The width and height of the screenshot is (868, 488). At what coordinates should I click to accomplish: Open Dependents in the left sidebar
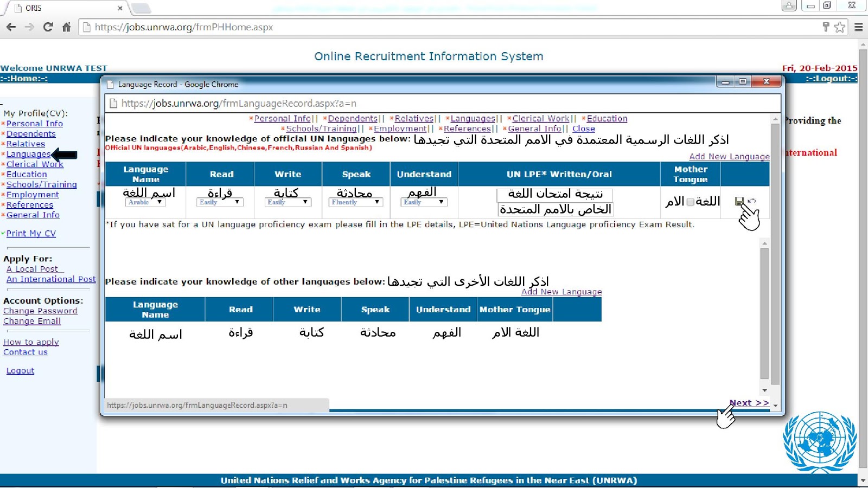click(31, 134)
